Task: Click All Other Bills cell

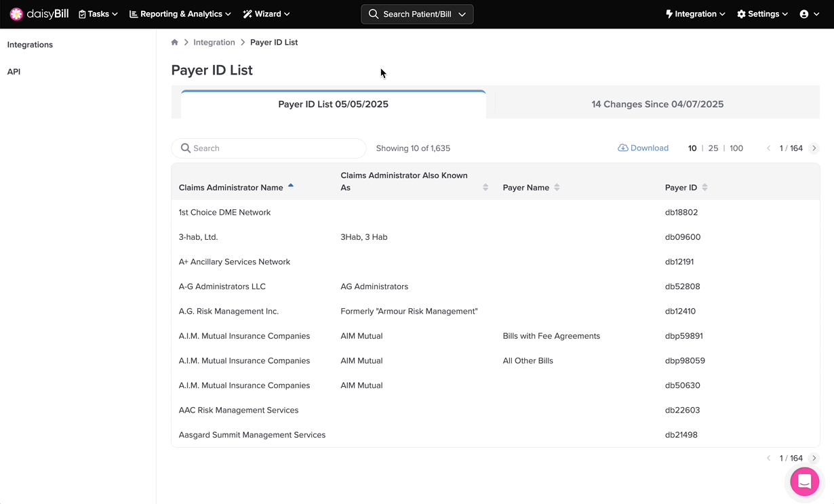Action: [x=528, y=361]
